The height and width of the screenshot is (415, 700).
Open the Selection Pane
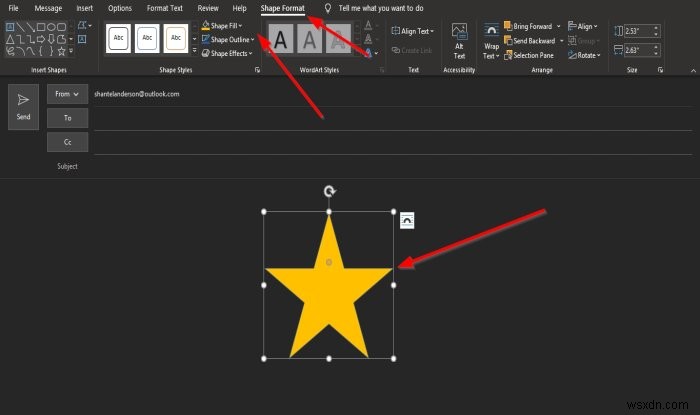tap(529, 55)
